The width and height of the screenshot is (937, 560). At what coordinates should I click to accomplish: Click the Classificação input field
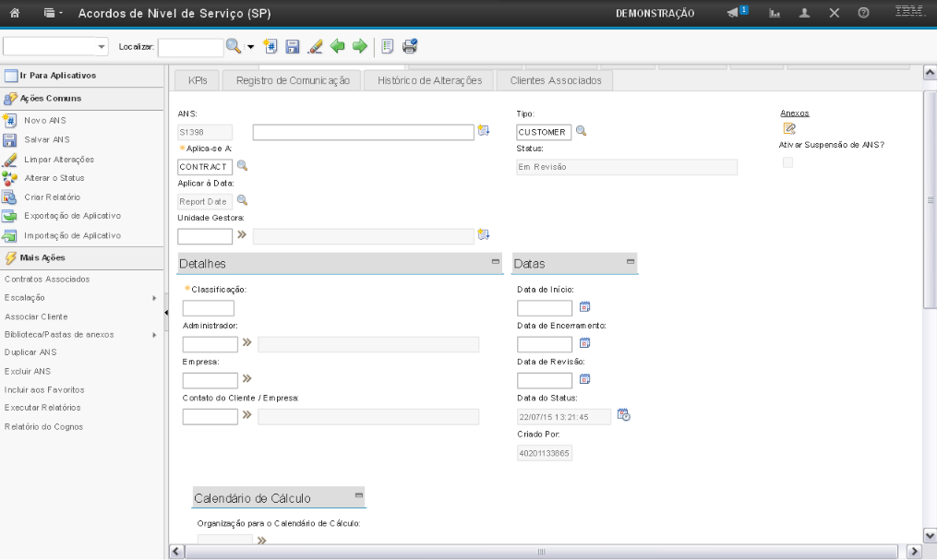point(209,308)
